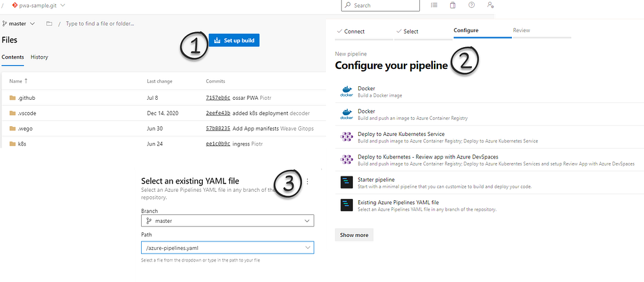Select the Starter pipeline icon
The width and height of the screenshot is (644, 282).
347,183
